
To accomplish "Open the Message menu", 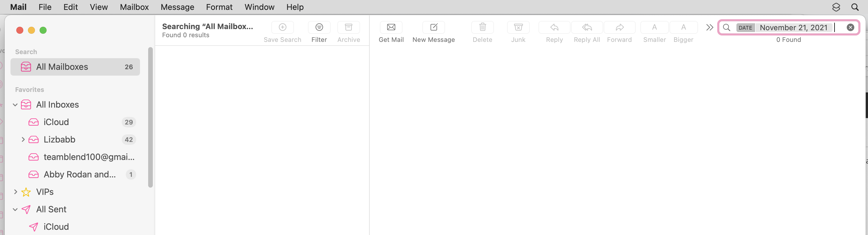I will tap(177, 7).
